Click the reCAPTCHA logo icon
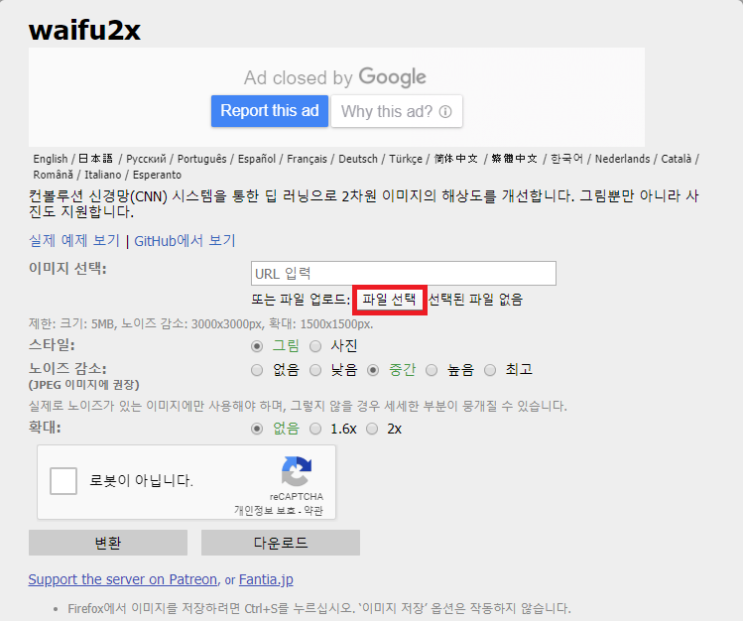This screenshot has height=621, width=743. (297, 471)
